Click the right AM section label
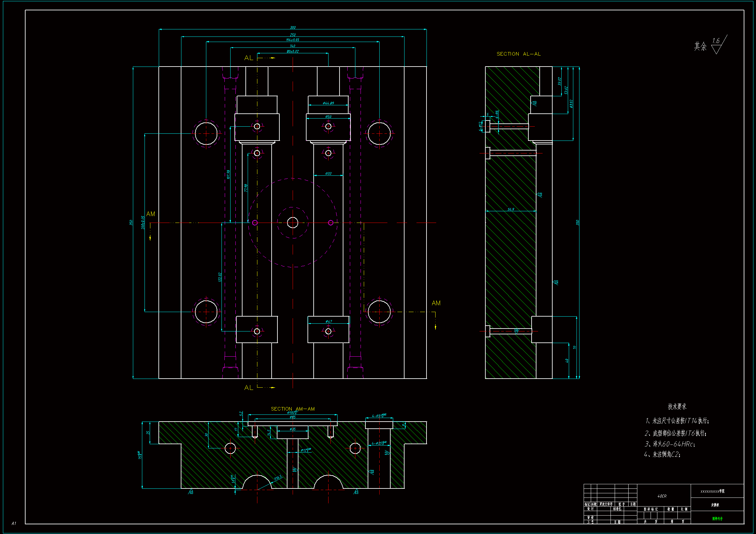Screen dimensions: 756x534 coord(436,303)
